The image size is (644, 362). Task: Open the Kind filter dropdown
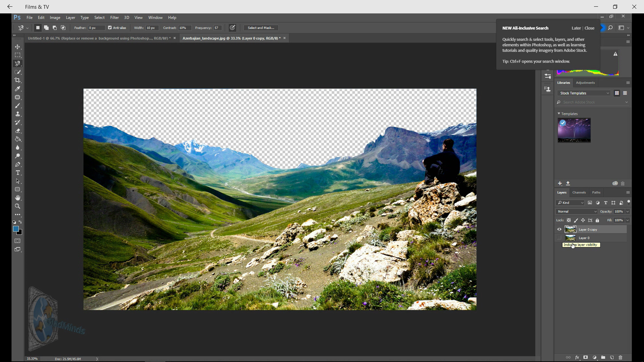[570, 203]
